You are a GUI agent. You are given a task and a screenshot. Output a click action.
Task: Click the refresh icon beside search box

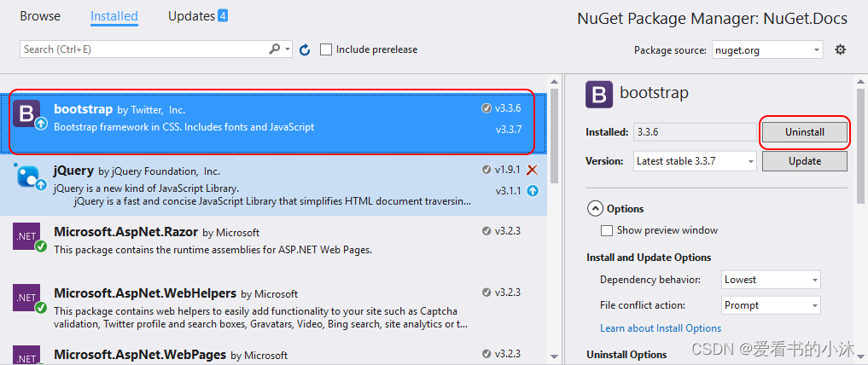click(305, 50)
